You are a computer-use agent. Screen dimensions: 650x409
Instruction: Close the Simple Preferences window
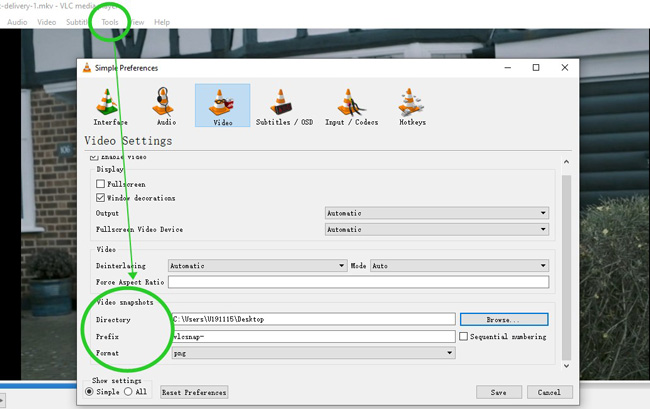pos(565,68)
